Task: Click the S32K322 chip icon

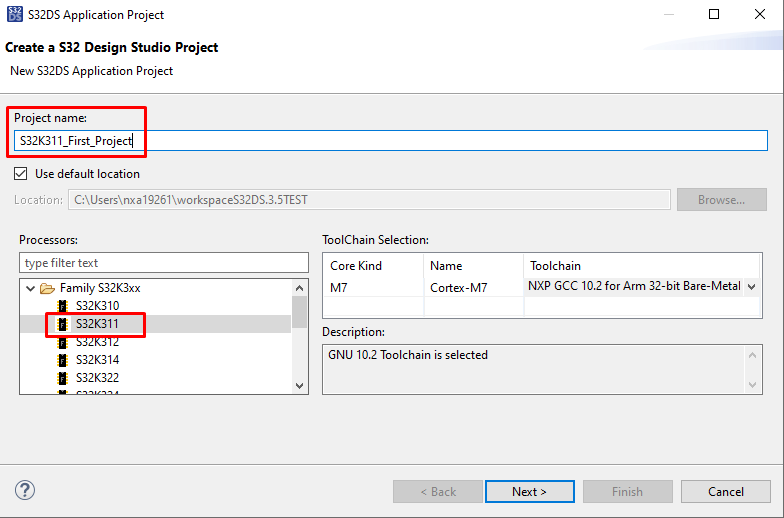Action: [62, 378]
